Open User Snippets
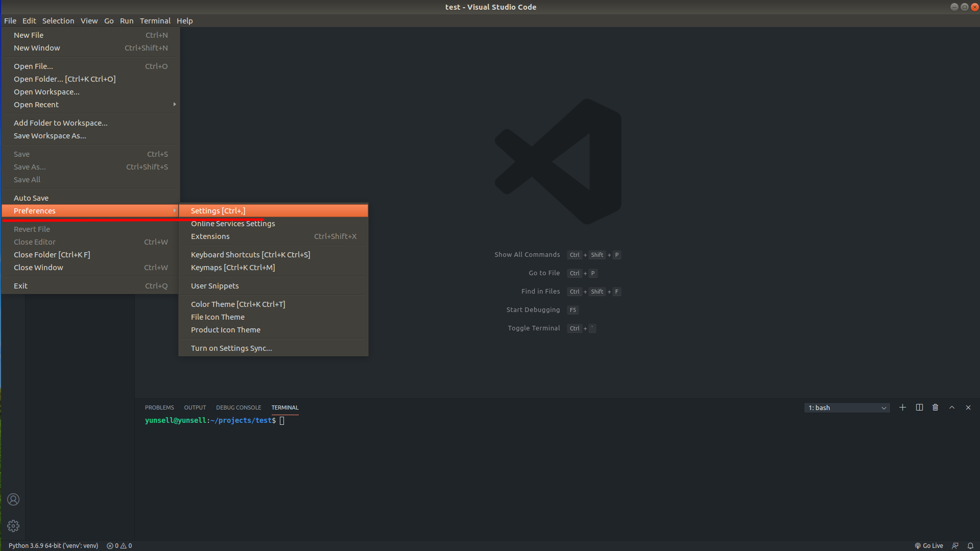The height and width of the screenshot is (551, 980). pos(273,286)
